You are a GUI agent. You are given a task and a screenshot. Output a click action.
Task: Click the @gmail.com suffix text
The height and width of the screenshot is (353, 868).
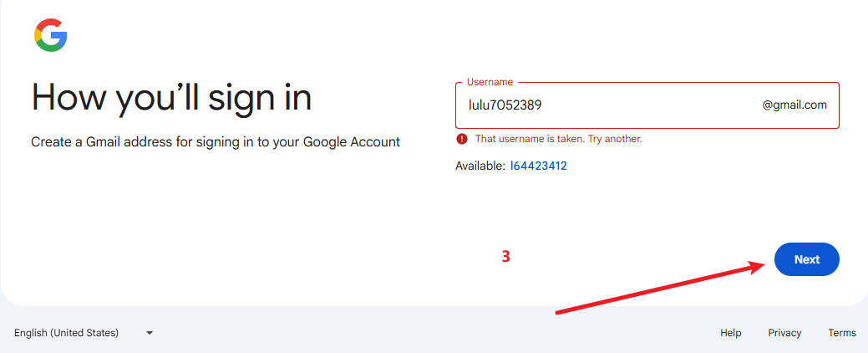[x=794, y=105]
